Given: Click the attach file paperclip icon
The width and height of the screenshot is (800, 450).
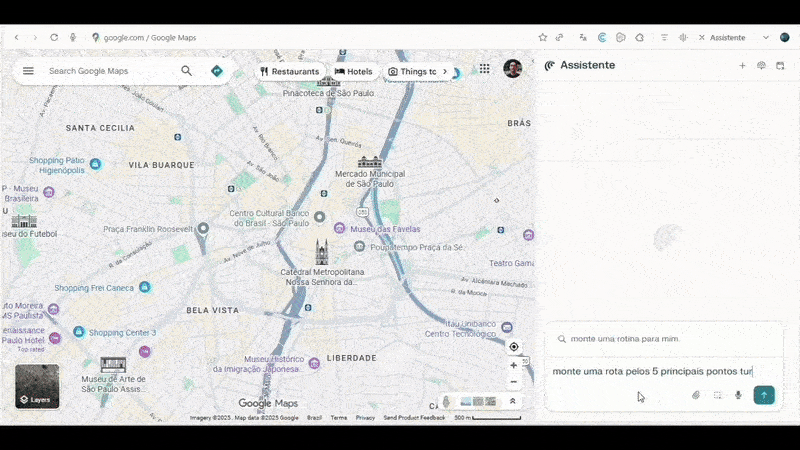Looking at the screenshot, I should 696,395.
